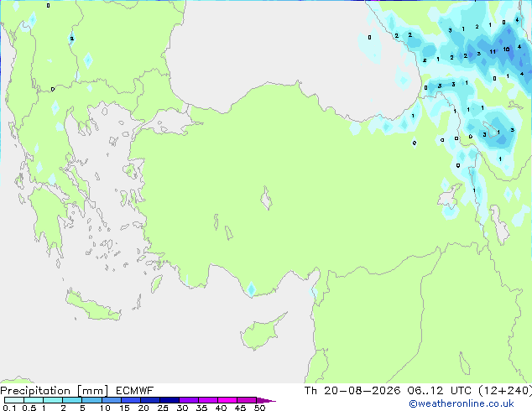
Task: Select the 35–40 mm legend color box
Action: tap(207, 400)
